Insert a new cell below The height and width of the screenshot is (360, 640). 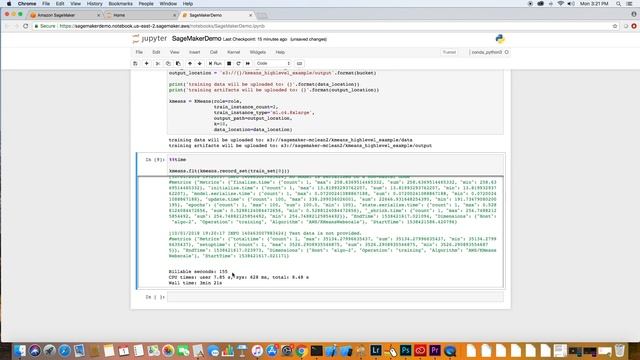tap(147, 64)
